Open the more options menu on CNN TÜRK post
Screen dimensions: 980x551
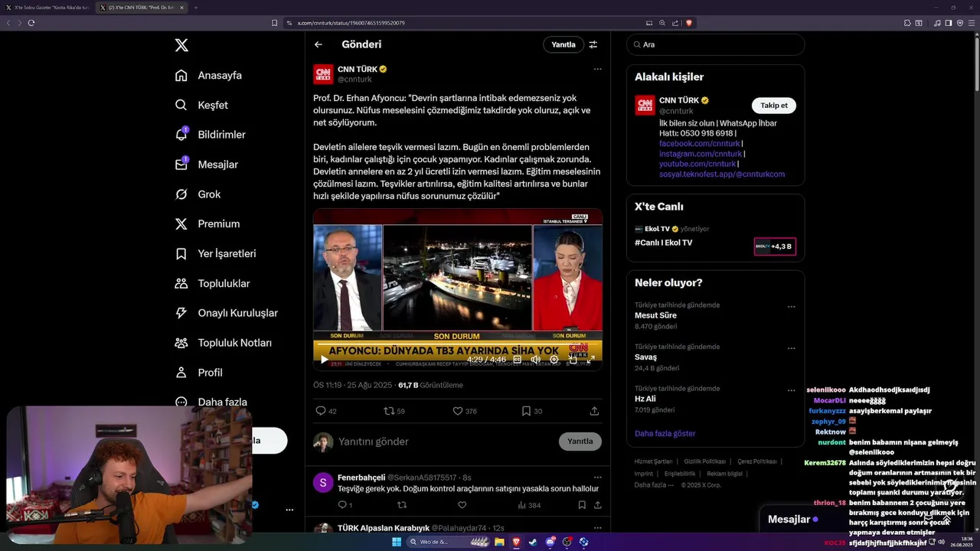click(x=597, y=69)
